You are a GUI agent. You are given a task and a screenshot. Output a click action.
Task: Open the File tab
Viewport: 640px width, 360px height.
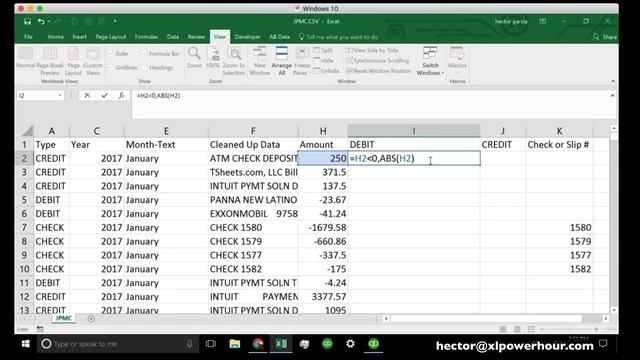tap(28, 37)
